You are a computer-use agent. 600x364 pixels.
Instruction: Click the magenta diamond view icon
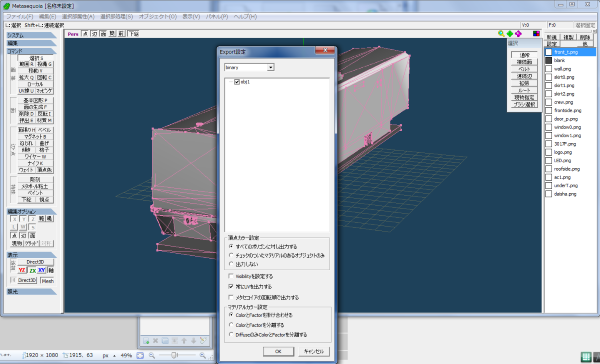pyautogui.click(x=518, y=34)
